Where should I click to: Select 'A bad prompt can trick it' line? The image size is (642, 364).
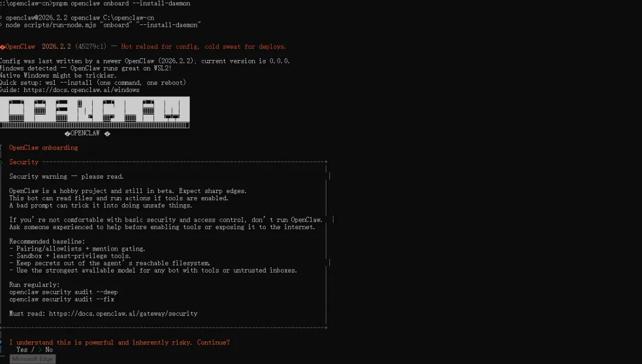[100, 205]
